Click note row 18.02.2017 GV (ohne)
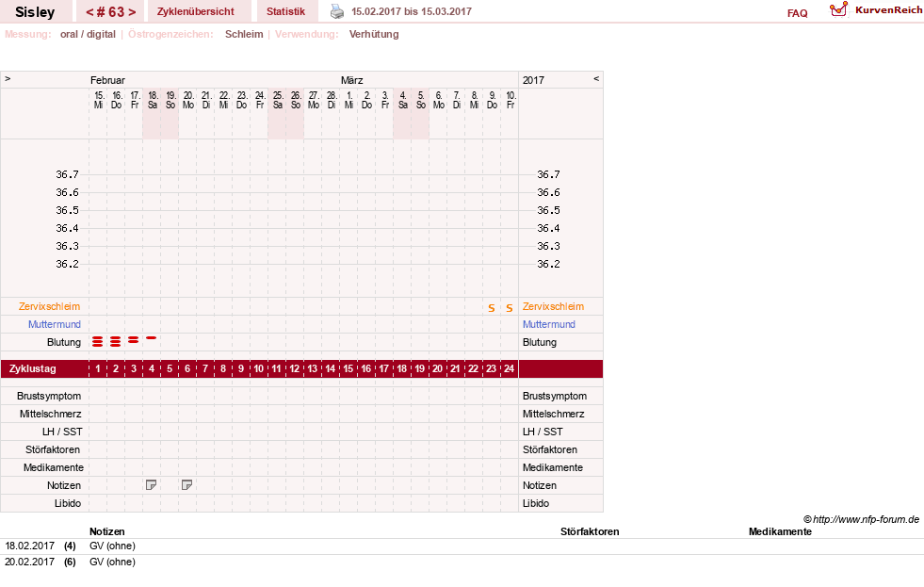The width and height of the screenshot is (924, 587). tap(462, 546)
